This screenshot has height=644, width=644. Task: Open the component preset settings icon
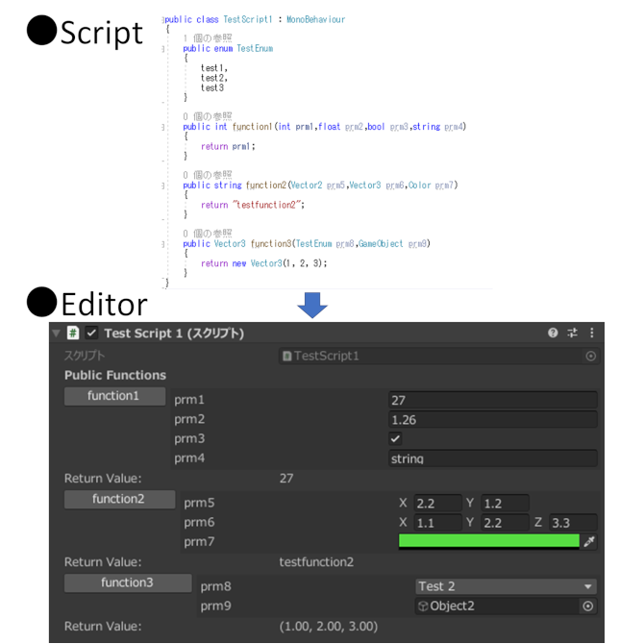pyautogui.click(x=572, y=333)
